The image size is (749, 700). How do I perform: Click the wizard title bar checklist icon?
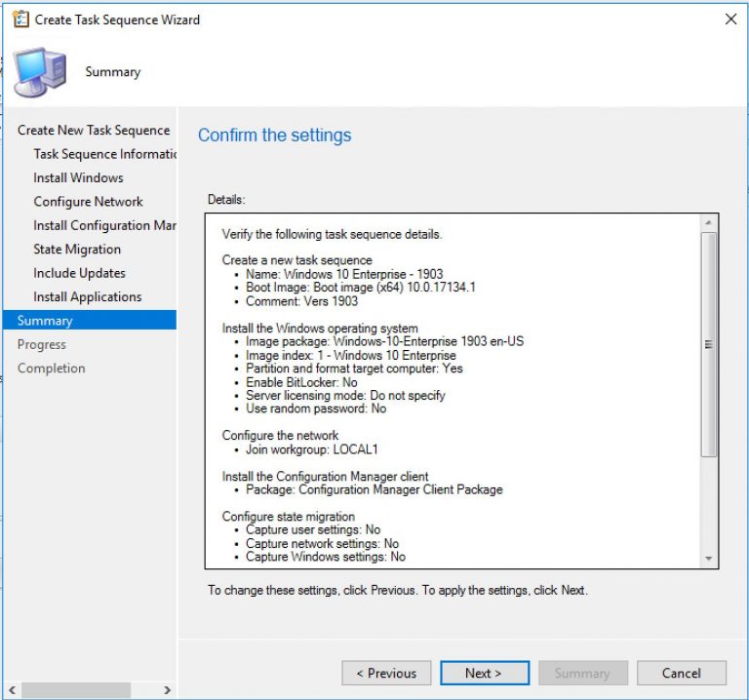[x=20, y=19]
